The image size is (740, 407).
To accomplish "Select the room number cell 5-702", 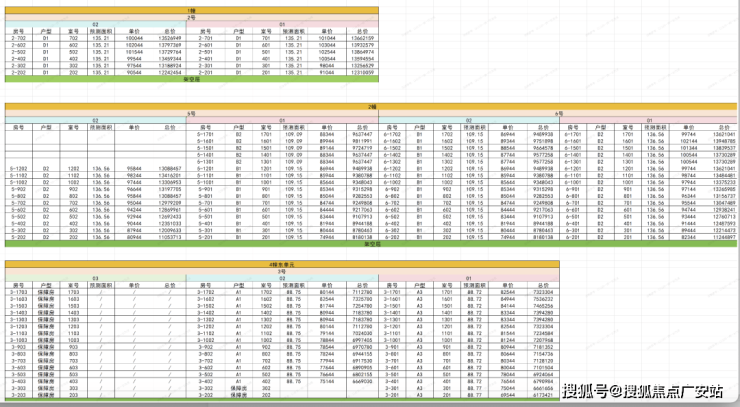I will 19,203.
